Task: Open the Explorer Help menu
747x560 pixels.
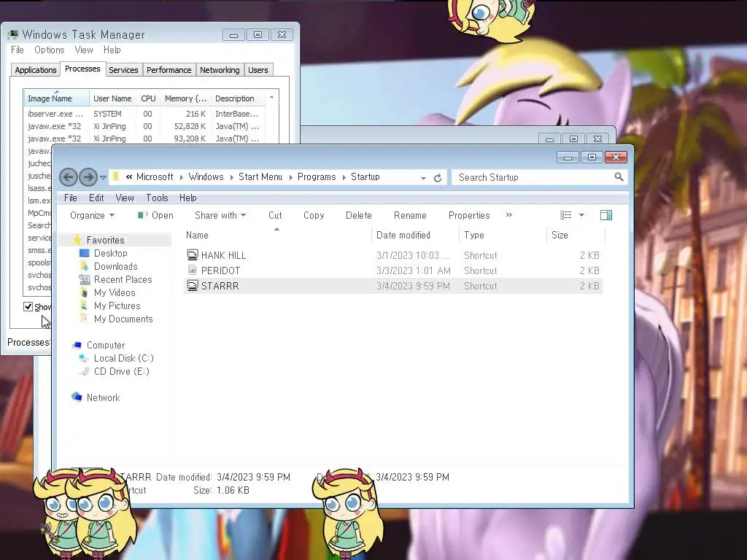Action: click(187, 198)
